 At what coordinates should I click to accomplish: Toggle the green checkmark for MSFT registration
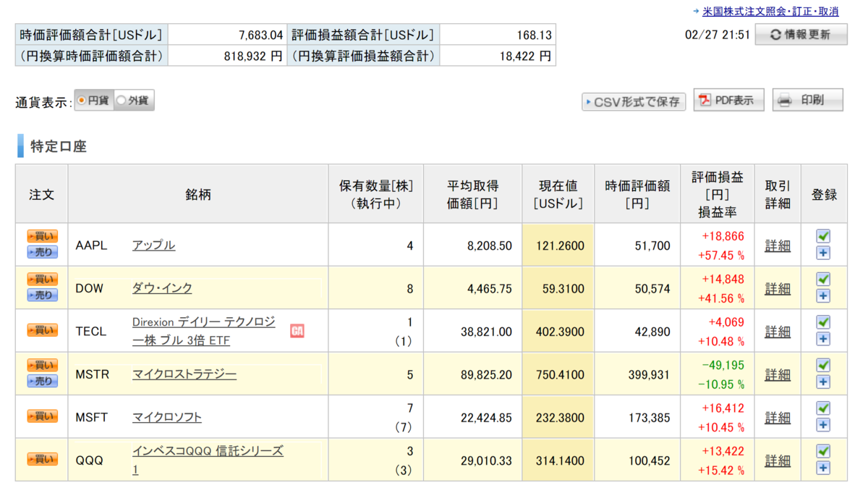823,408
